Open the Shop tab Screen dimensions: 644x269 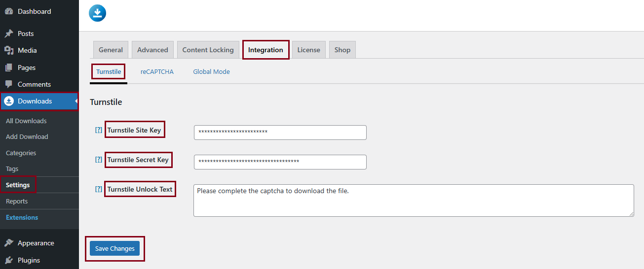(x=342, y=50)
